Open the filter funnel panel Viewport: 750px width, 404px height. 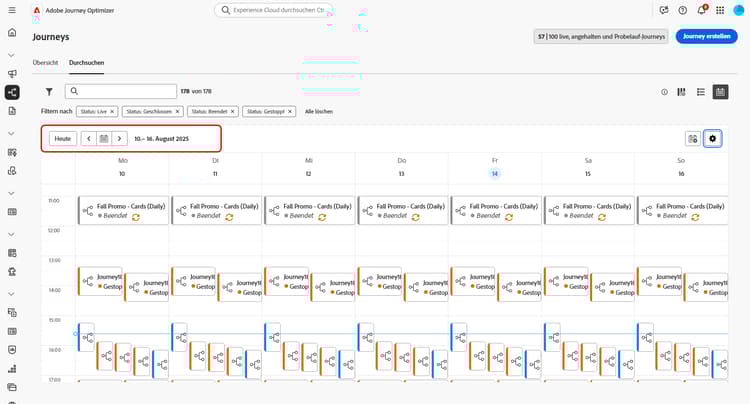click(49, 91)
